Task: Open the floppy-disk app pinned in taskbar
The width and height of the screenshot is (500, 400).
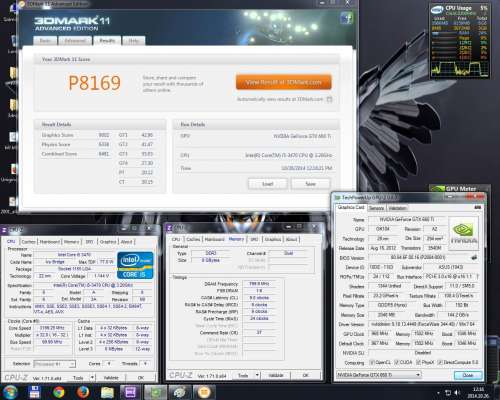Action: 34,392
